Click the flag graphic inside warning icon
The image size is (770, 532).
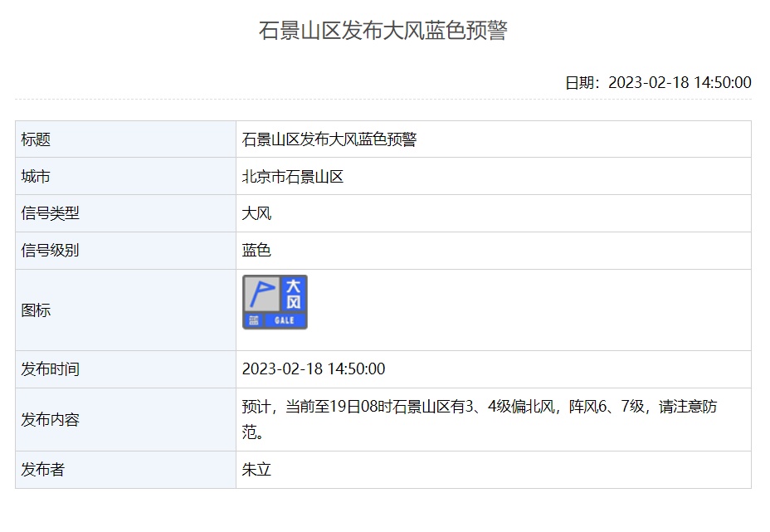pyautogui.click(x=261, y=294)
